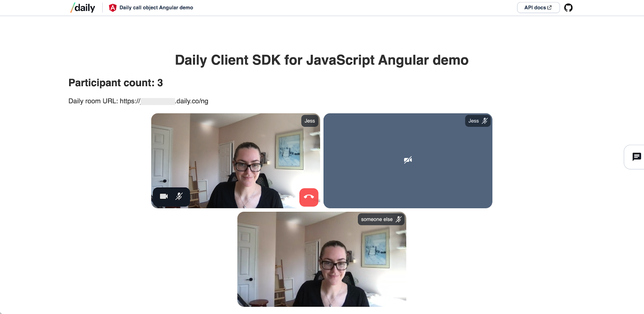This screenshot has height=314, width=644.
Task: Click muted mic icon beside someone else
Action: [x=398, y=219]
